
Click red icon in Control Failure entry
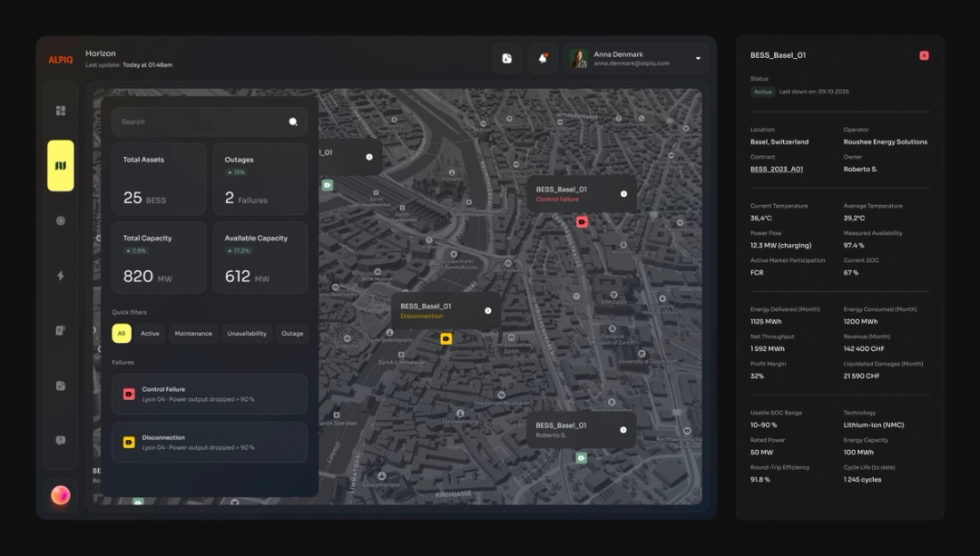pyautogui.click(x=129, y=395)
